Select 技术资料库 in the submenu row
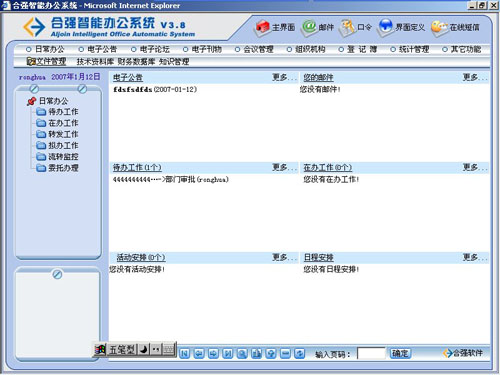Image resolution: width=500 pixels, height=375 pixels. coord(95,62)
